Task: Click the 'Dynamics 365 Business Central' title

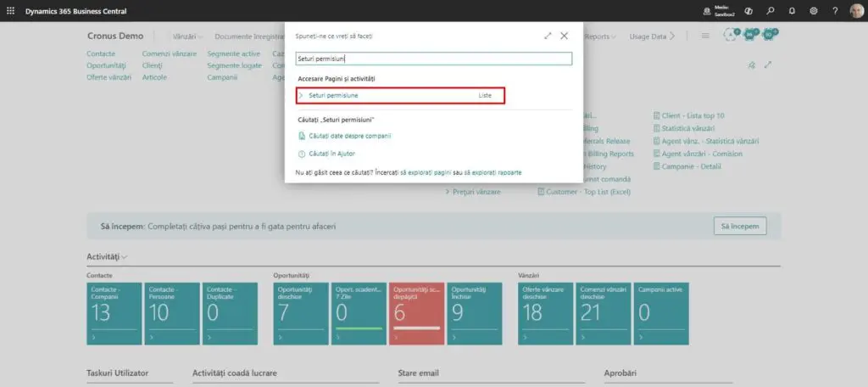Action: coord(75,11)
